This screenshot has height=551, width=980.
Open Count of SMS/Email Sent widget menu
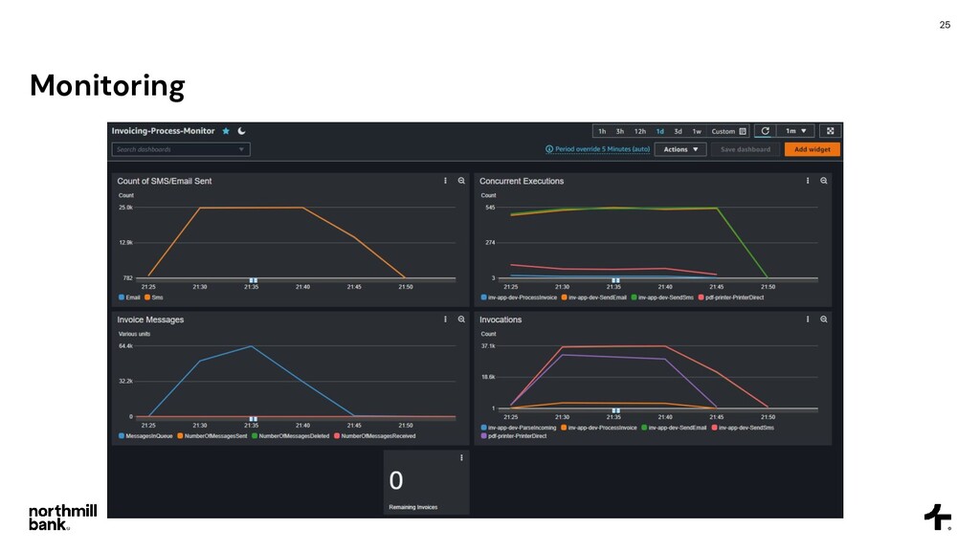pos(446,181)
